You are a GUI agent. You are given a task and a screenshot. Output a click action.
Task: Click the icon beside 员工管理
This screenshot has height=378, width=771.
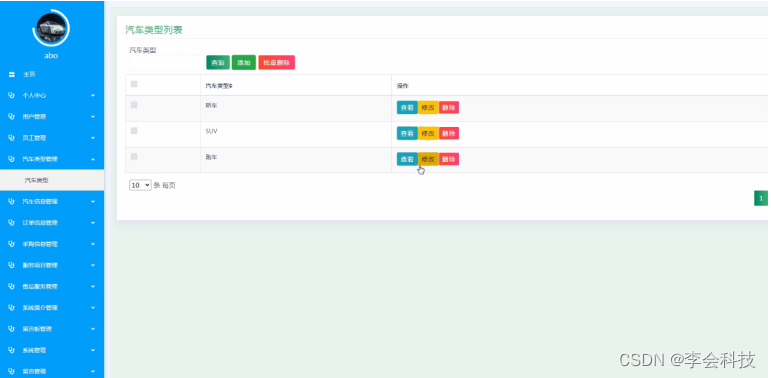coord(12,138)
